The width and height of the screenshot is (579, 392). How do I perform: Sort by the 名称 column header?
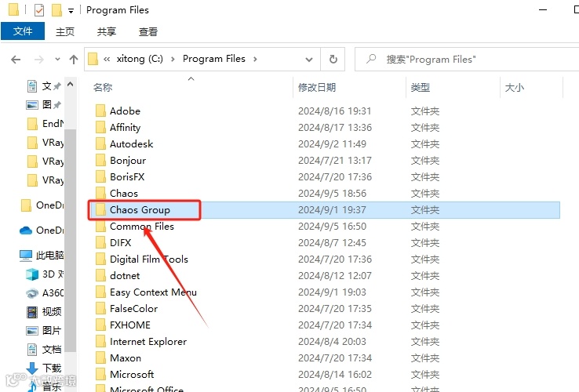click(x=103, y=88)
